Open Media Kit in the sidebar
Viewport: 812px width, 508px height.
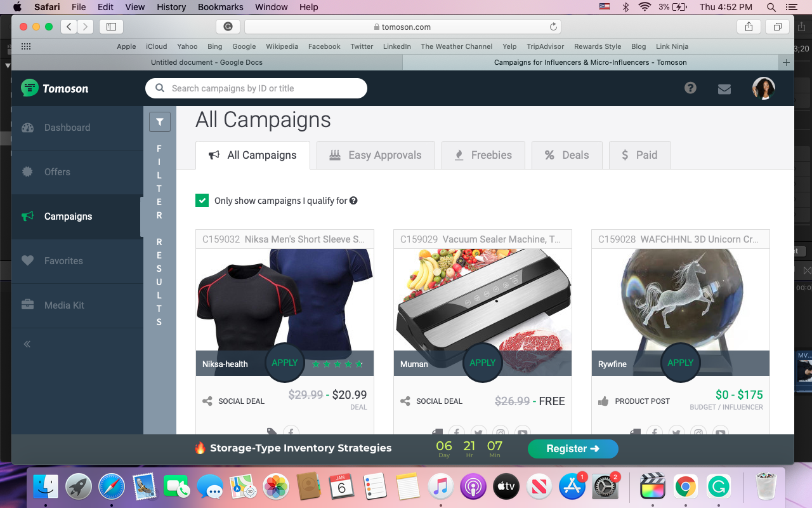click(x=77, y=305)
